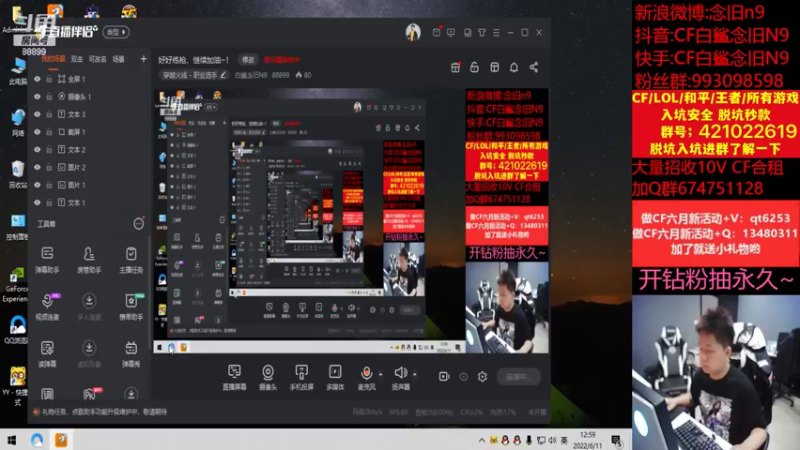Add a 直播屏幕 screen source
Screen dimensions: 800x450
(x=234, y=378)
